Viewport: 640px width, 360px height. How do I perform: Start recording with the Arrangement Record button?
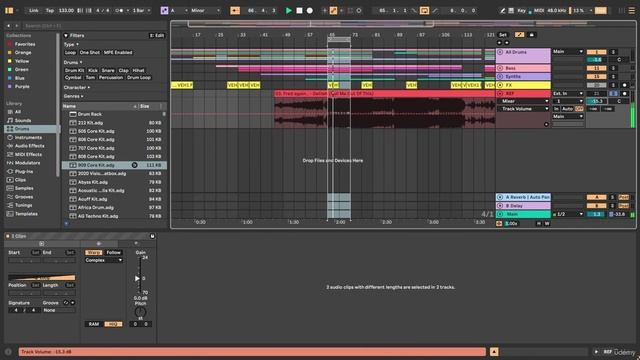point(310,11)
